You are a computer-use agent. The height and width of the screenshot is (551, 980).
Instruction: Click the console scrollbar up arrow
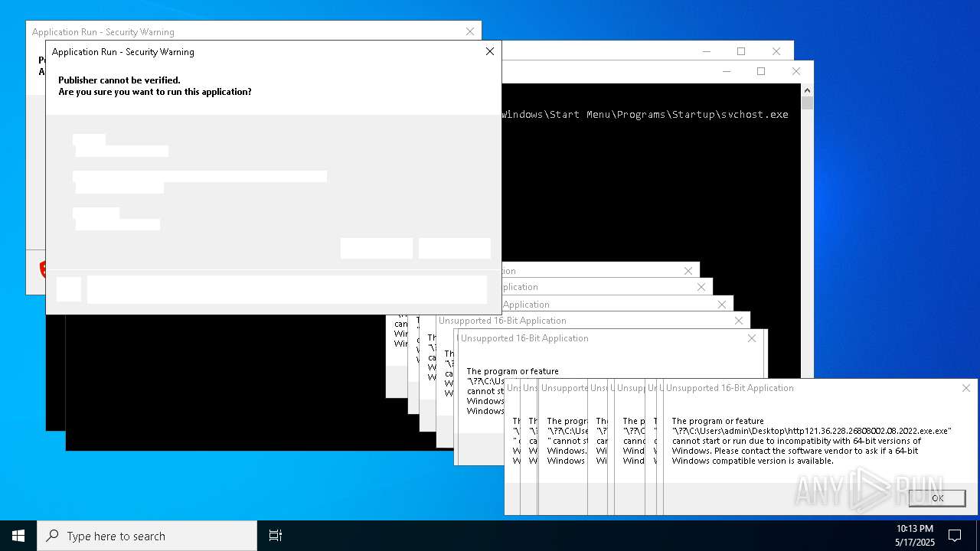click(x=807, y=90)
